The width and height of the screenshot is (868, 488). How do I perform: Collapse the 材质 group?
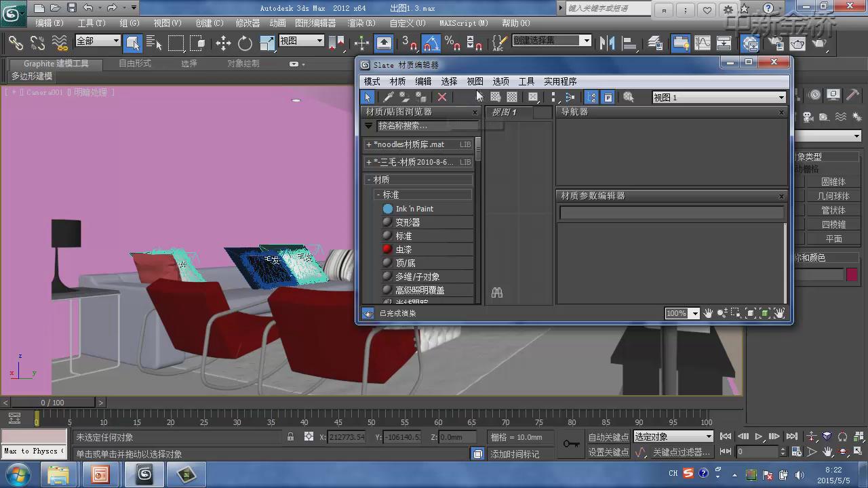[418, 180]
